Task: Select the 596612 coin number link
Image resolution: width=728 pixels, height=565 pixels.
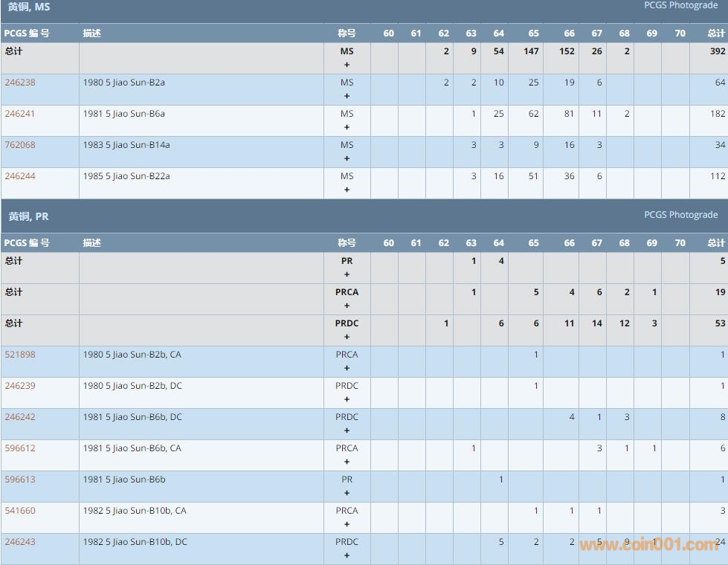Action: click(x=20, y=448)
